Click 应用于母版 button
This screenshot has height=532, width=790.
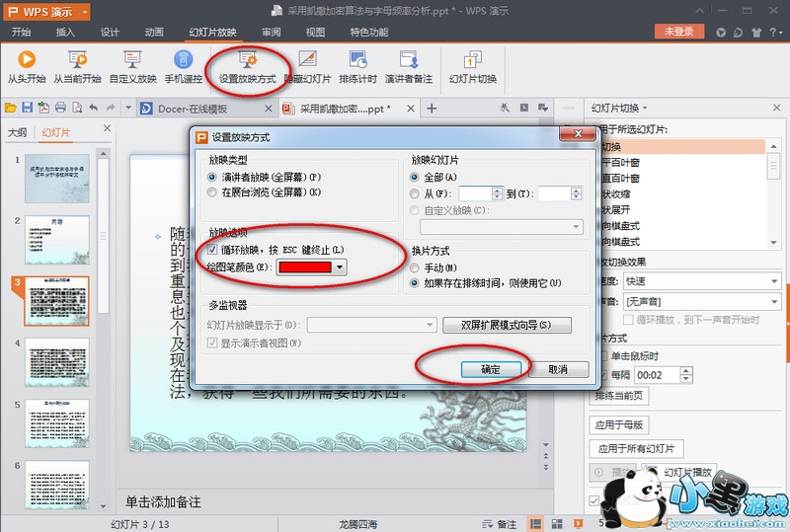[619, 424]
